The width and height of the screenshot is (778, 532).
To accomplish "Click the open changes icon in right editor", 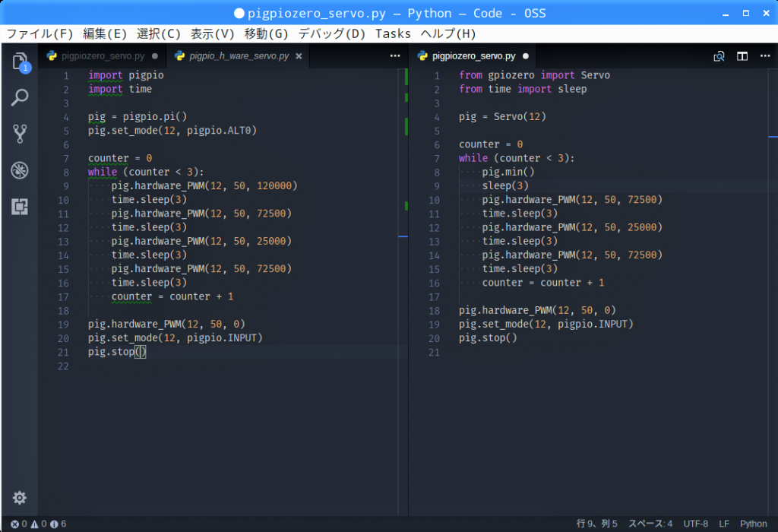I will click(x=719, y=56).
